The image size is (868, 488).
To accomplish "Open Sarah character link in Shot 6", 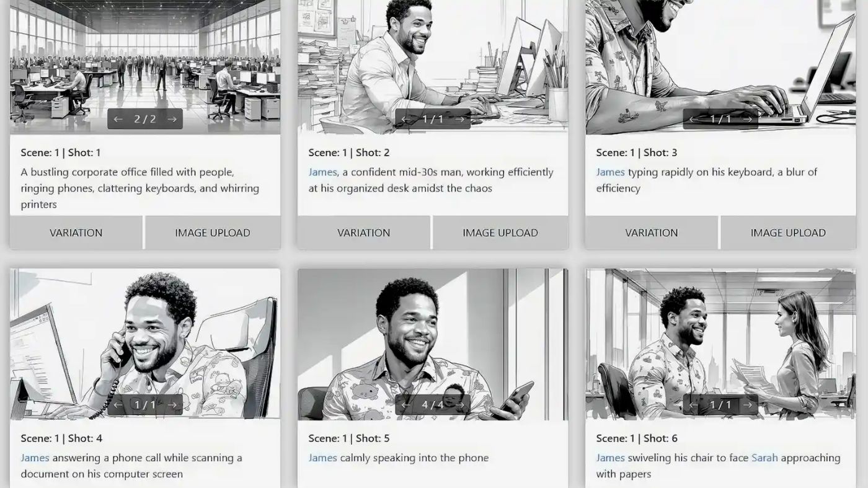I will (x=764, y=458).
